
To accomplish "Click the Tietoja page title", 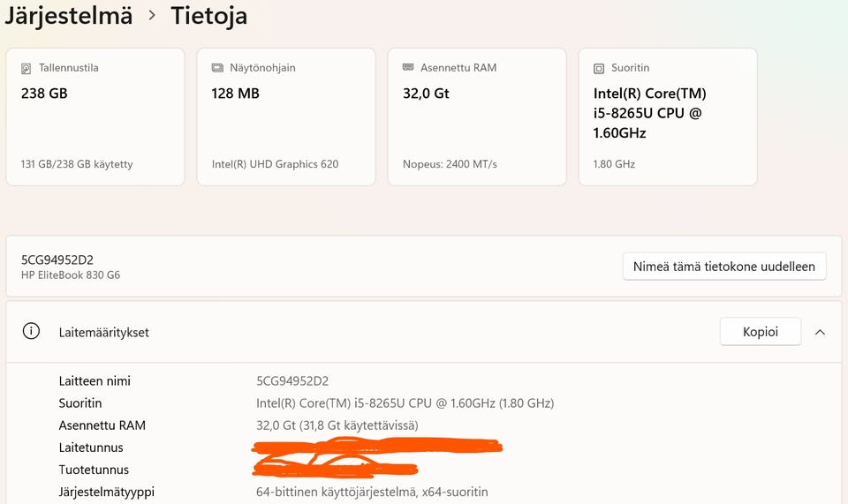I will pyautogui.click(x=208, y=15).
